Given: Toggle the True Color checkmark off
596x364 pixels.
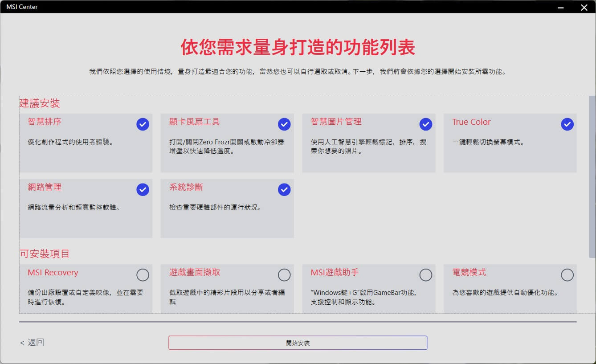Looking at the screenshot, I should click(x=567, y=124).
